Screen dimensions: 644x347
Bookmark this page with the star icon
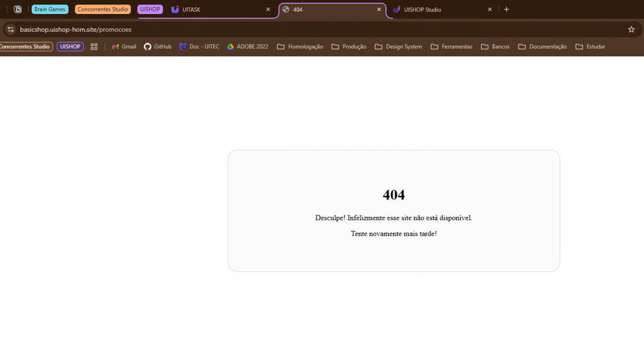tap(631, 30)
